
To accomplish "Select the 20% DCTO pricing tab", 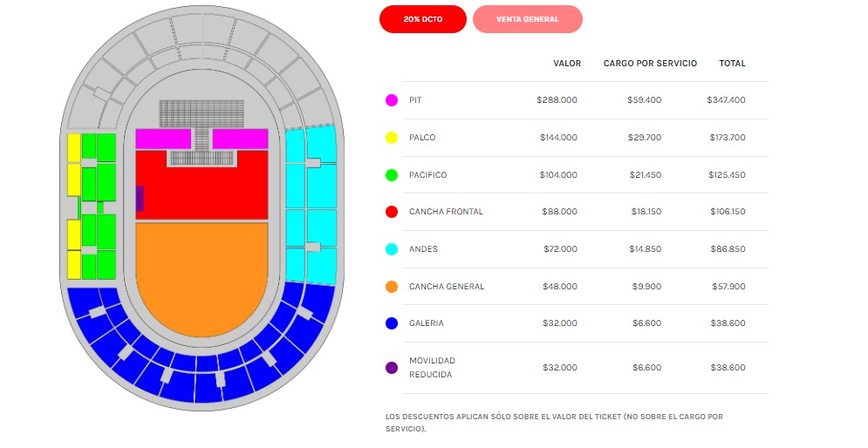I will click(x=422, y=18).
